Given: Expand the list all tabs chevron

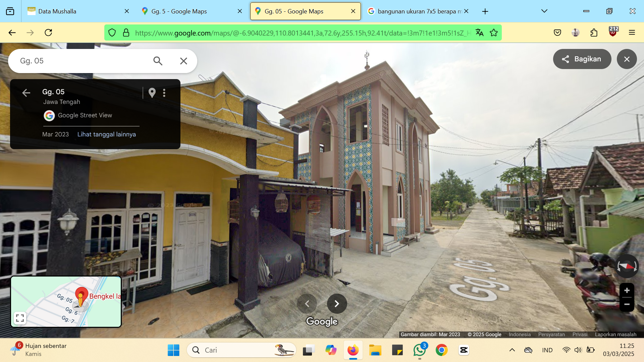Looking at the screenshot, I should [544, 11].
